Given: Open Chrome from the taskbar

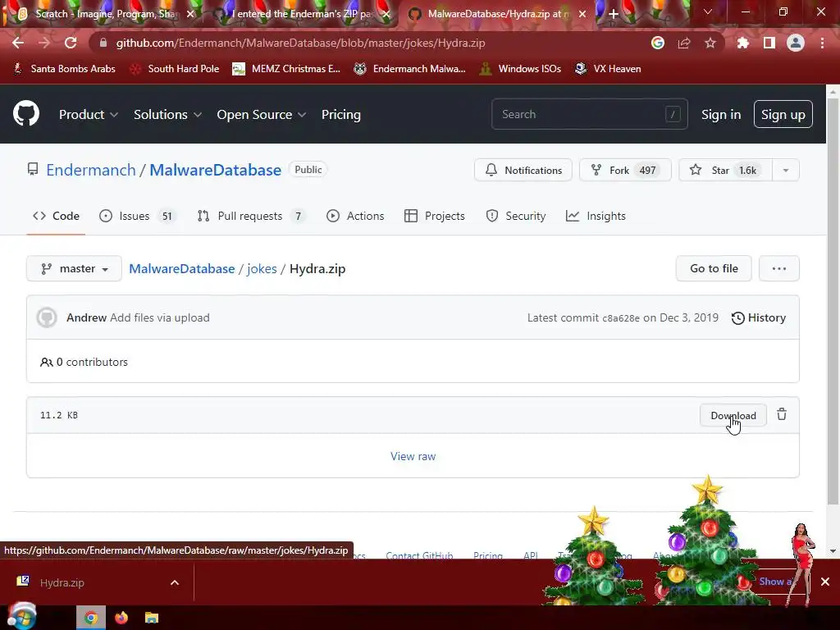Looking at the screenshot, I should coord(91,619).
